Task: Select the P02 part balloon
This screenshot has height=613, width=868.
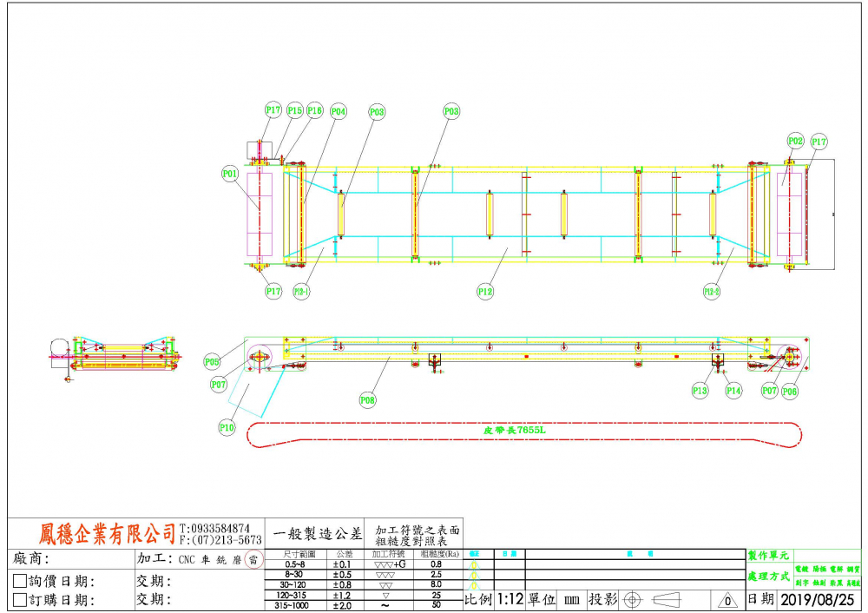Action: click(795, 140)
